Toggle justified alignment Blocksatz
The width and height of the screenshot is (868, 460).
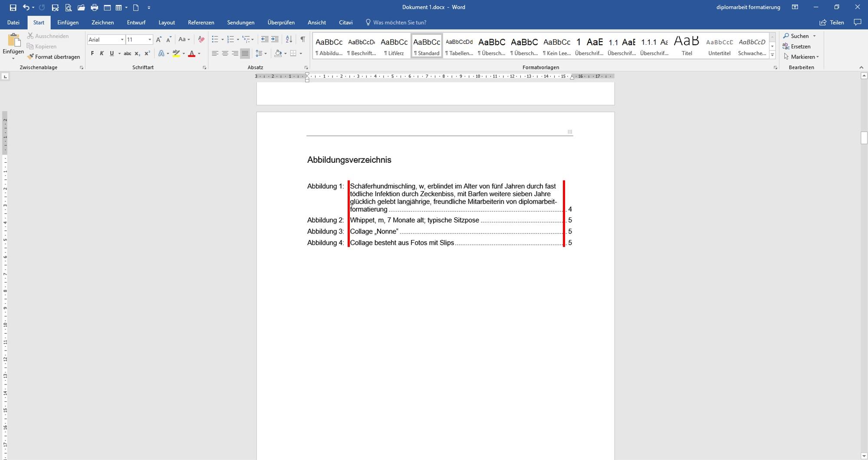click(x=245, y=53)
